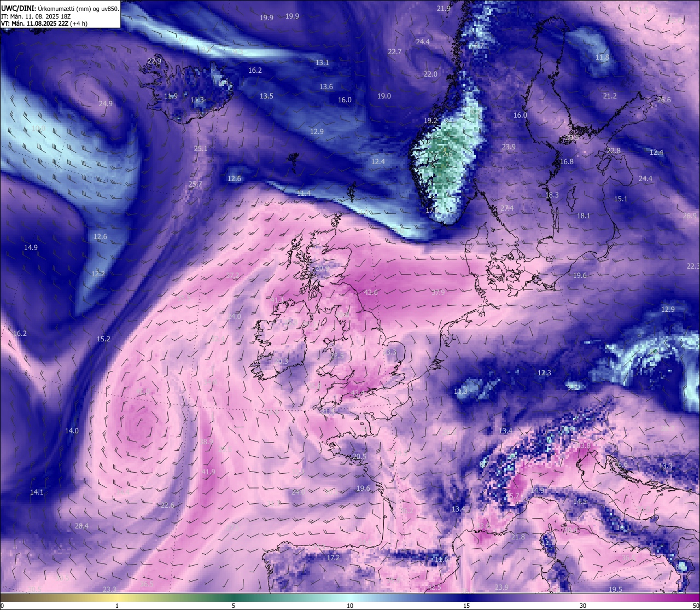
Task: Select the VT valid time 22Z line
Action: [x=44, y=24]
